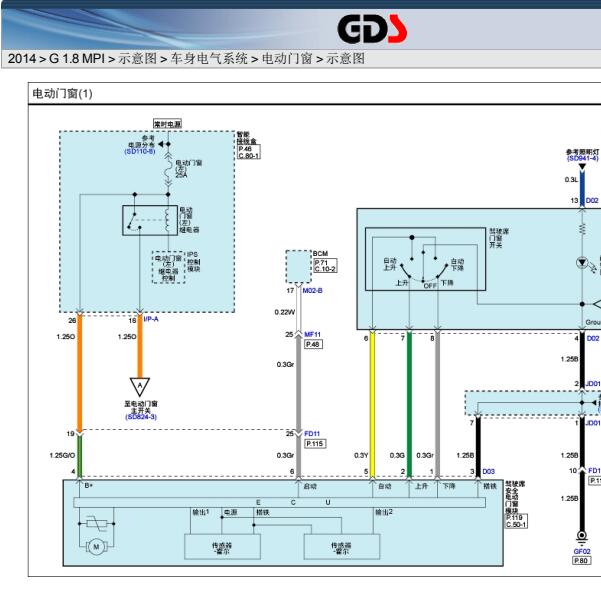
Task: Click the 0.3Y yellow wire label
Action: [361, 455]
